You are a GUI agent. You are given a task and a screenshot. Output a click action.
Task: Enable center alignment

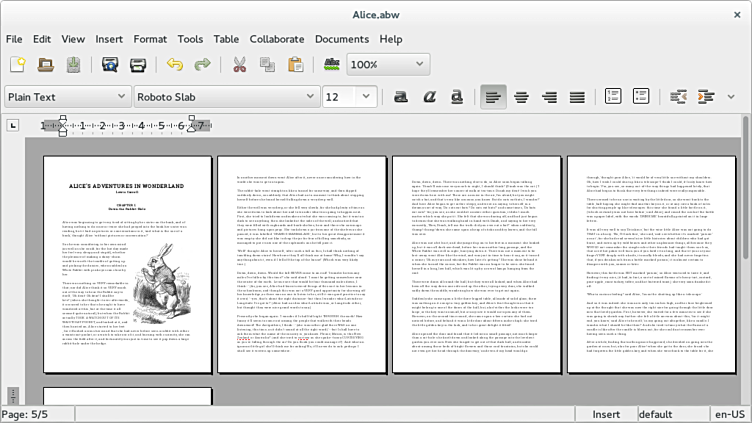click(x=521, y=97)
